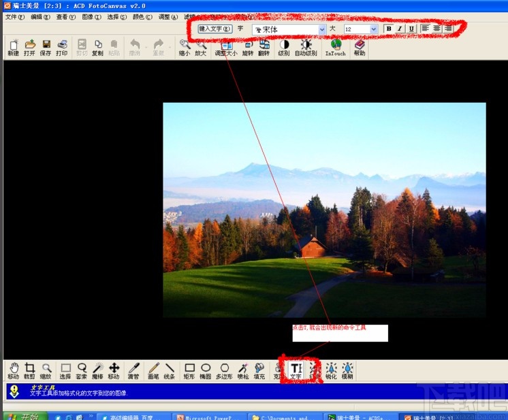Select the 魔棒 (Magic wand) tool
Viewport: 508px width, 420px height.
97,371
